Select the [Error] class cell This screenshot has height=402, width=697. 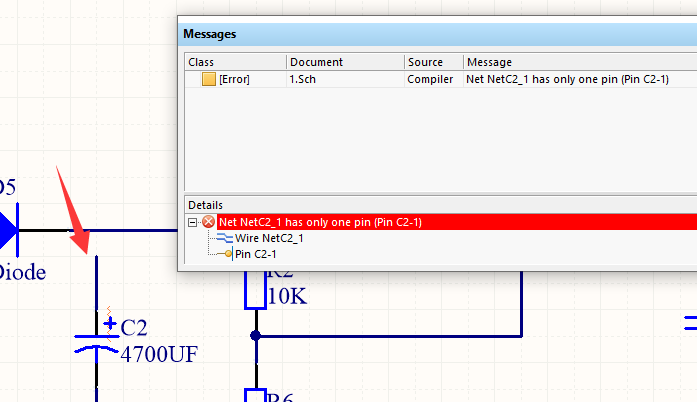tap(234, 79)
